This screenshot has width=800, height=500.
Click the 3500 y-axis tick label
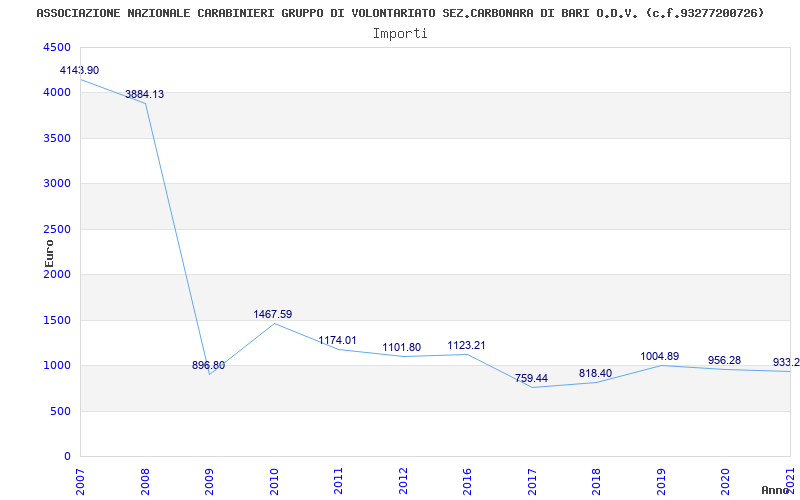coord(55,138)
